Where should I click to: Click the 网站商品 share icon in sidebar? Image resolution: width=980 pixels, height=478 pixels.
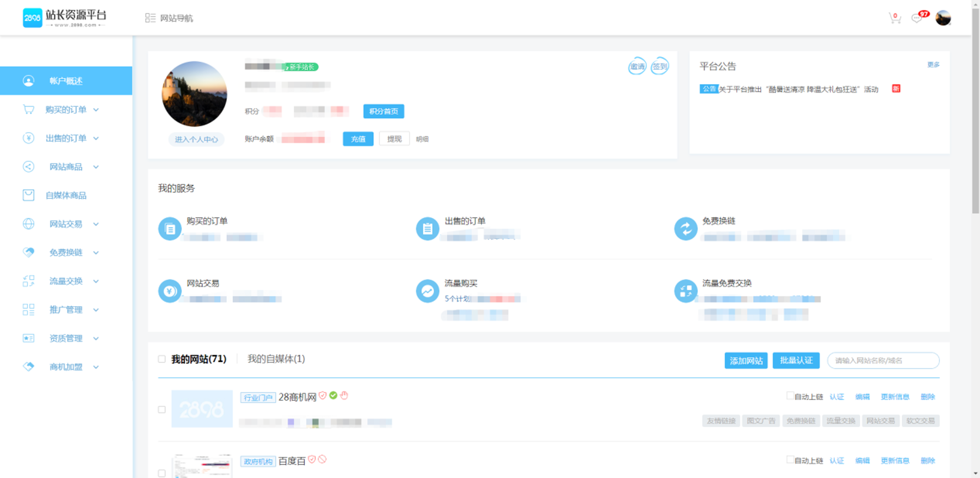coord(29,166)
